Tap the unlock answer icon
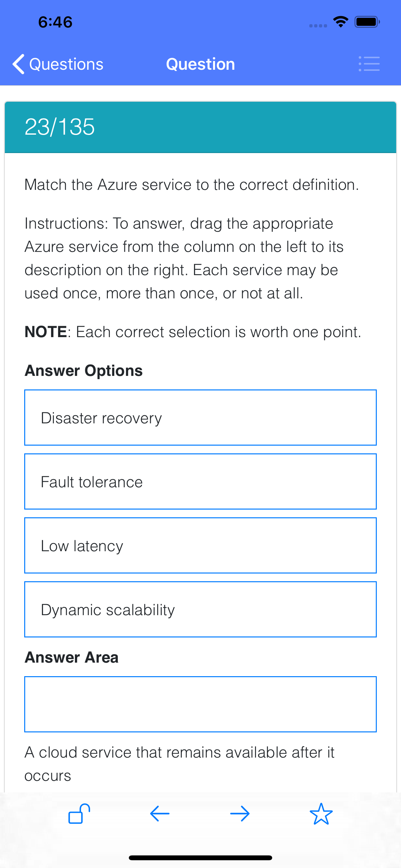This screenshot has width=401, height=868. pos(79,814)
